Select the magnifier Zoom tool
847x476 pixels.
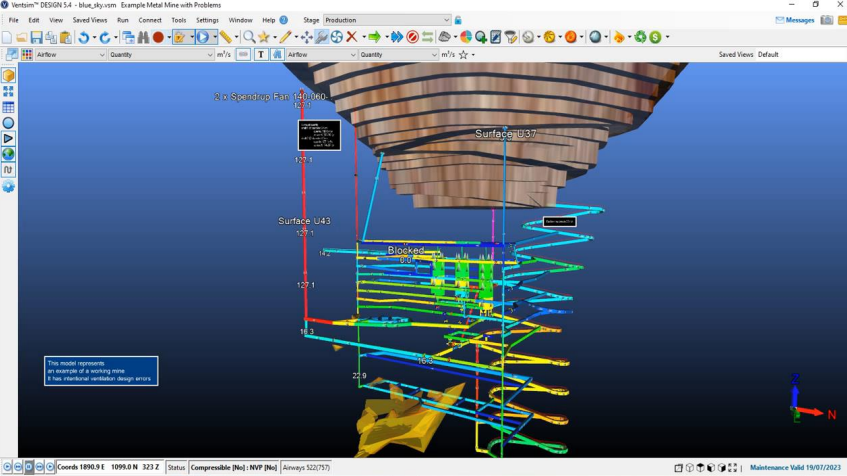pos(249,37)
